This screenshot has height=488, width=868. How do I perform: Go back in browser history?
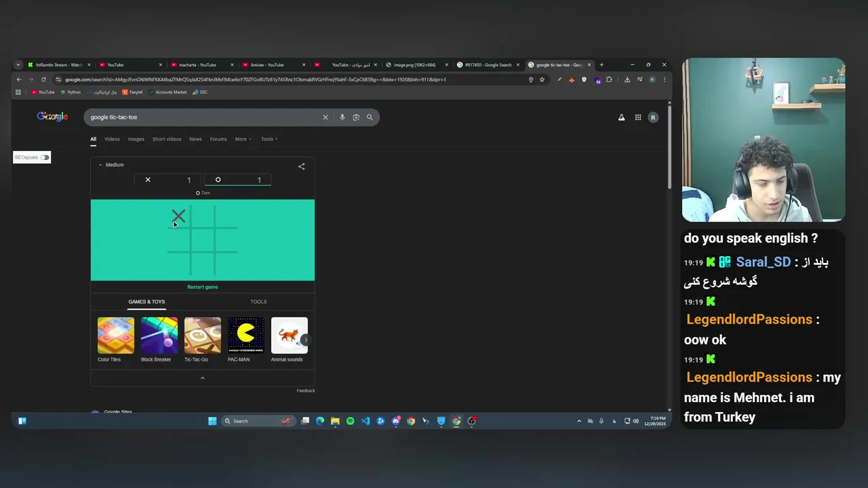(x=19, y=79)
